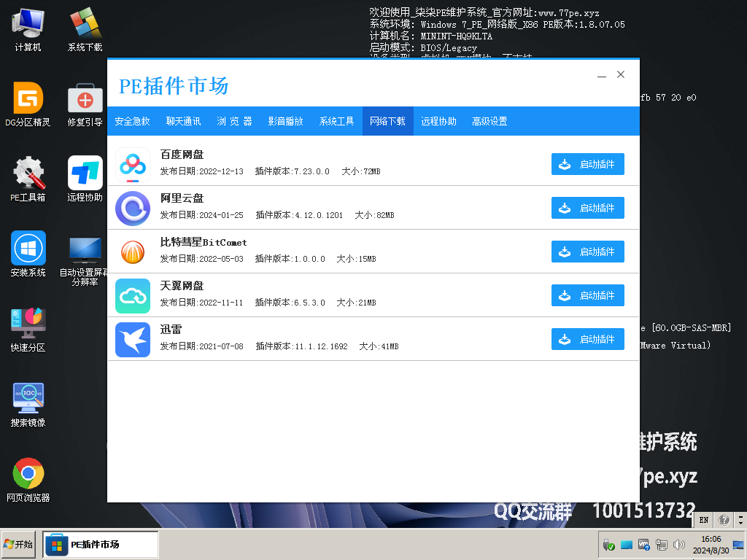Image resolution: width=747 pixels, height=560 pixels.
Task: Select the 网络下载 tab
Action: [388, 122]
